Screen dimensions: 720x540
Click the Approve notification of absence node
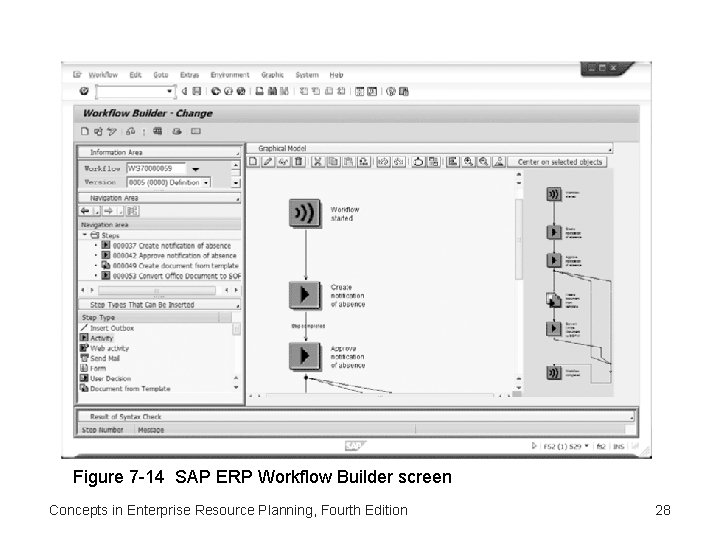305,356
